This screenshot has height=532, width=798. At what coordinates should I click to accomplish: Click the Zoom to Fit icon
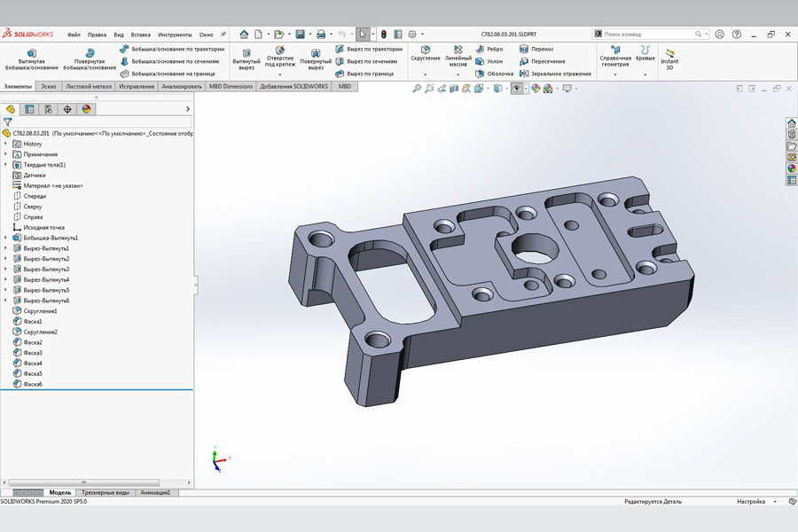[417, 89]
